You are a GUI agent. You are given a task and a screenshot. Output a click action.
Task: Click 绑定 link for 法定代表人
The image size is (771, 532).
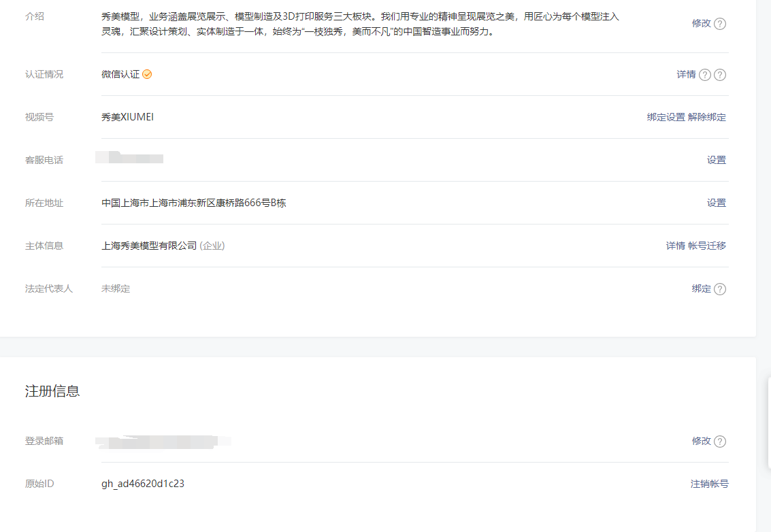point(701,289)
